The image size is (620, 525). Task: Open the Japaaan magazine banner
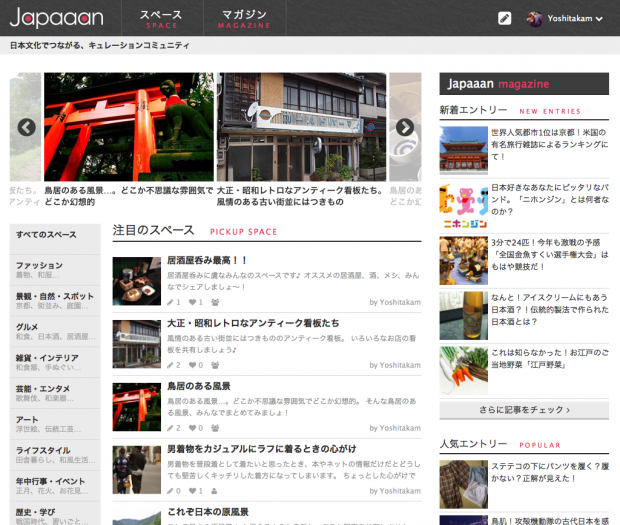(524, 83)
